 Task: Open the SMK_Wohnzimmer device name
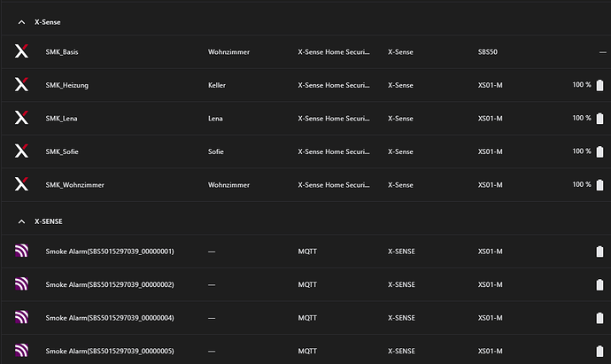coord(74,185)
